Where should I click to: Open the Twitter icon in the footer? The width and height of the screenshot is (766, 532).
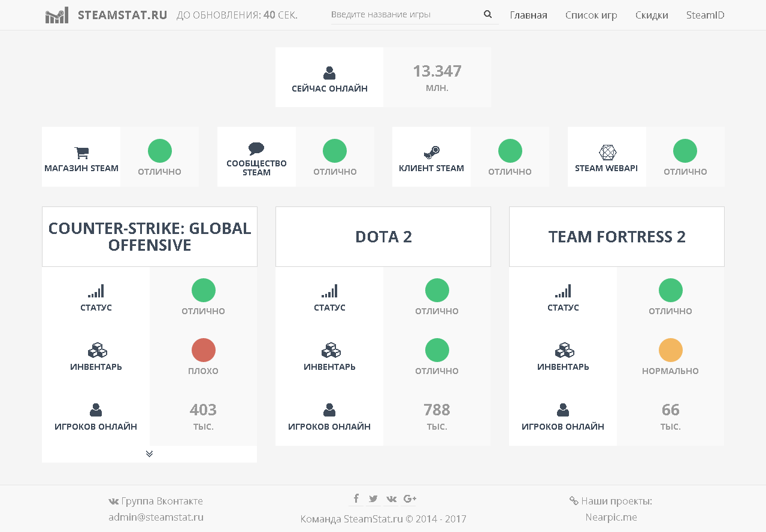(373, 498)
